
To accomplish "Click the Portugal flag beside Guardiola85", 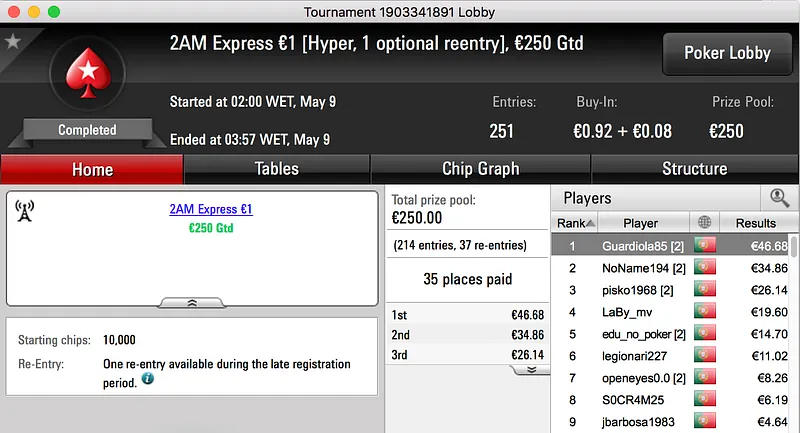I will tap(705, 246).
